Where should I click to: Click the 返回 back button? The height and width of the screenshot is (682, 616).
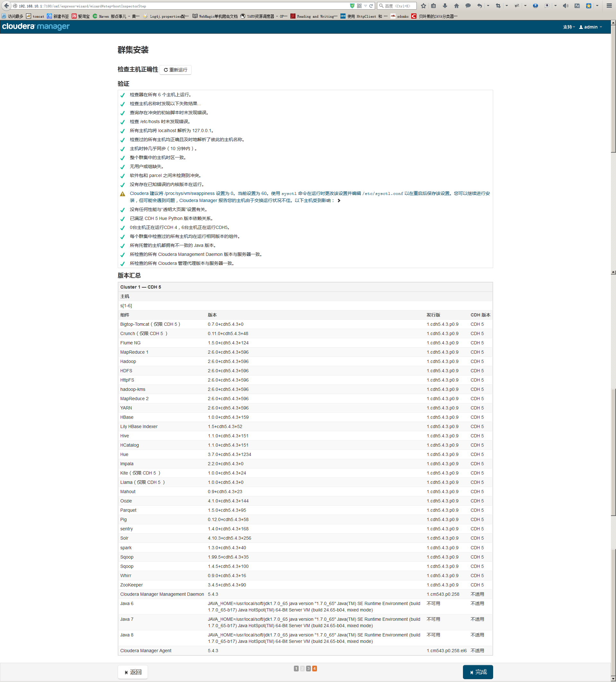coord(133,672)
